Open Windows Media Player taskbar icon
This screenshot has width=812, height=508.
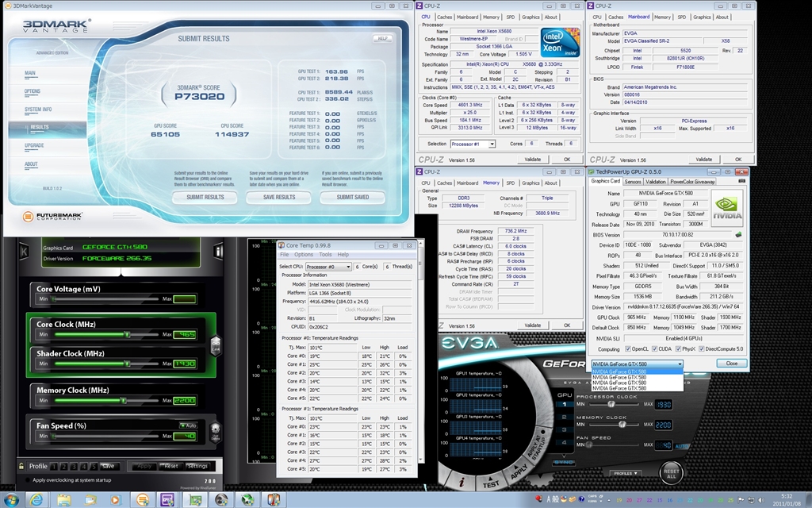click(x=115, y=500)
